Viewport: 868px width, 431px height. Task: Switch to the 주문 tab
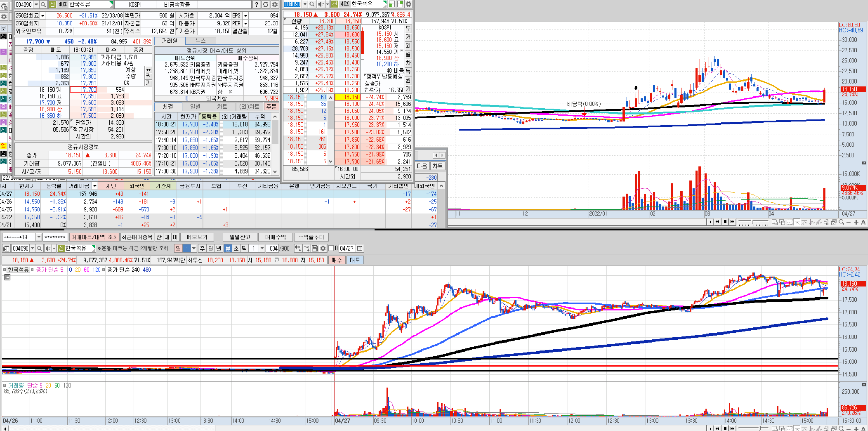coord(271,107)
